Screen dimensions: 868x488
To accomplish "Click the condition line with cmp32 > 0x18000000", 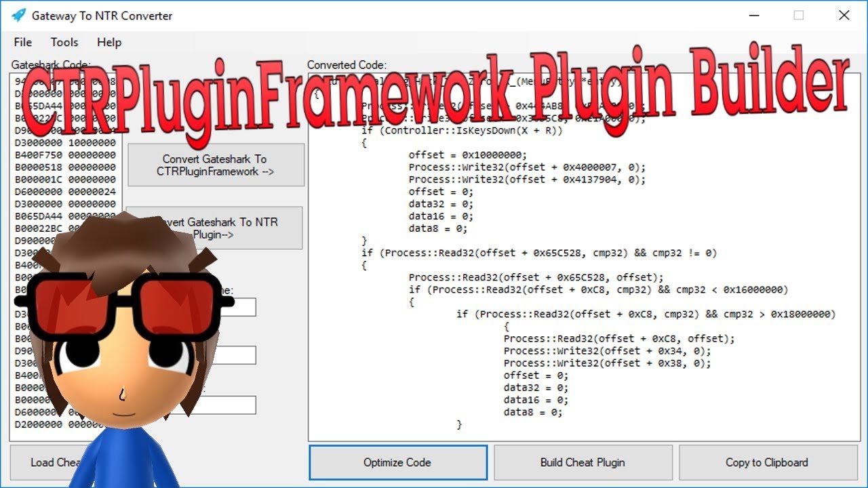I will coord(646,314).
